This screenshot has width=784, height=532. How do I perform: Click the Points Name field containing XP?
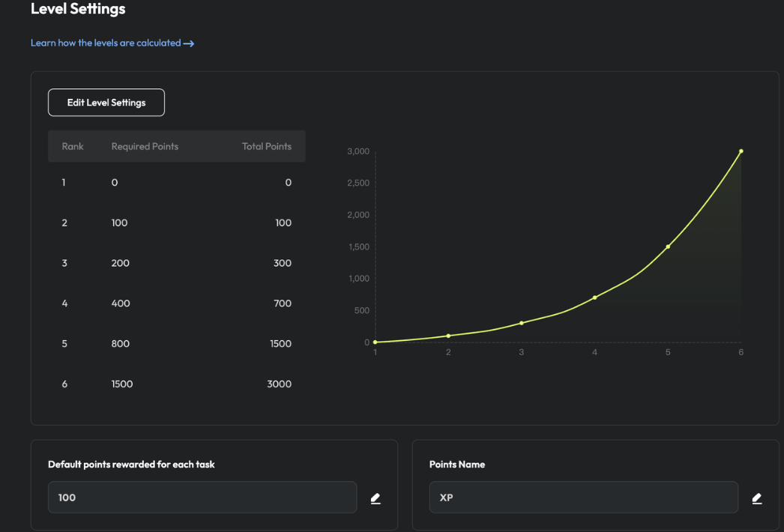pyautogui.click(x=583, y=498)
